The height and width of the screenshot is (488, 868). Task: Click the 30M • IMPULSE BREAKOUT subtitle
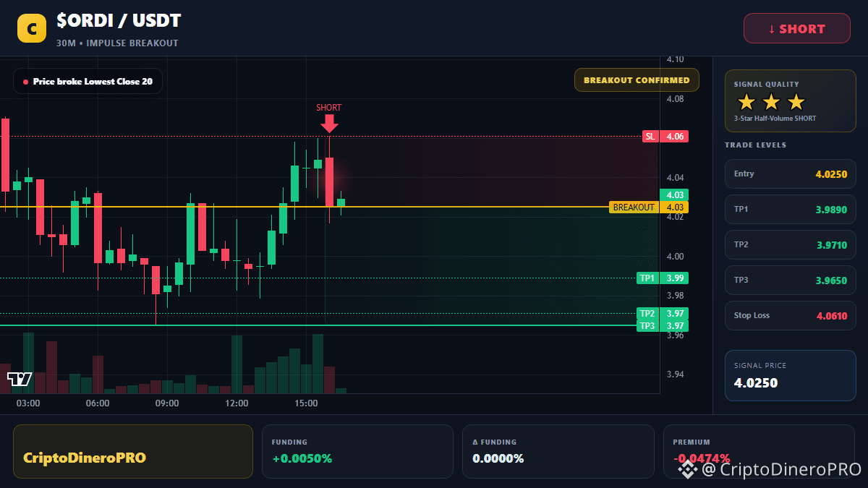(x=117, y=43)
